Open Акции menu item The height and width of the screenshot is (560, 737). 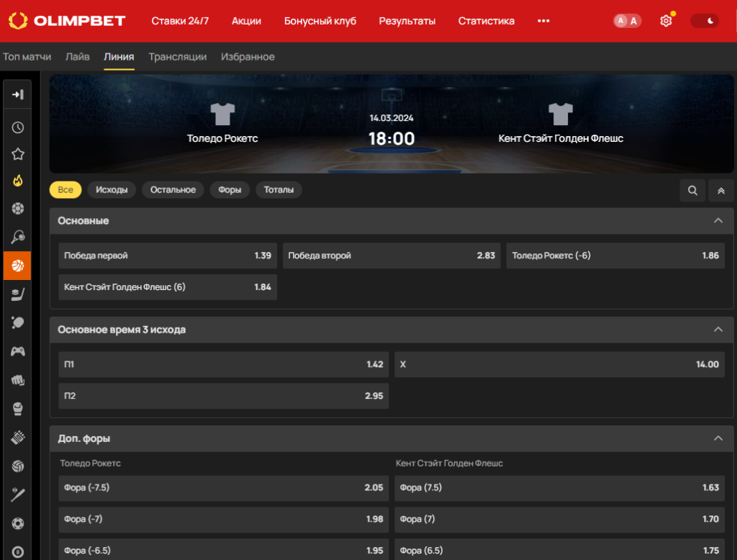[x=246, y=21]
